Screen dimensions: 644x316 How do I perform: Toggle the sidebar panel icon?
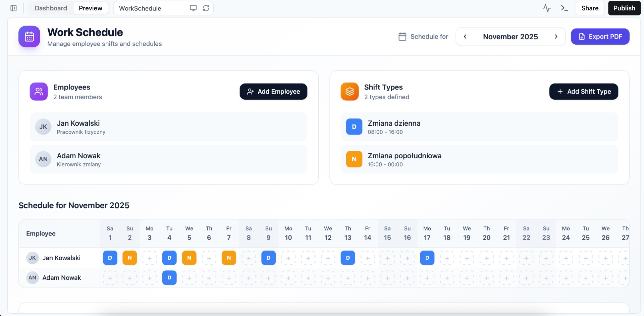coord(13,8)
